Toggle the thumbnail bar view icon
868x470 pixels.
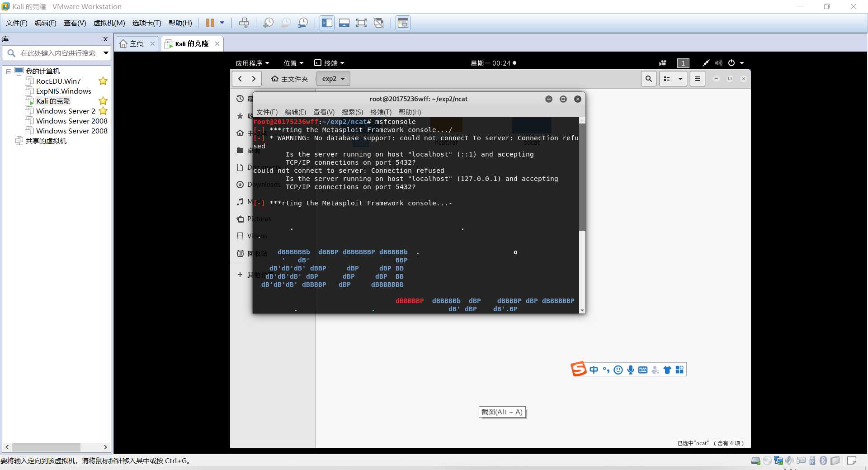344,23
